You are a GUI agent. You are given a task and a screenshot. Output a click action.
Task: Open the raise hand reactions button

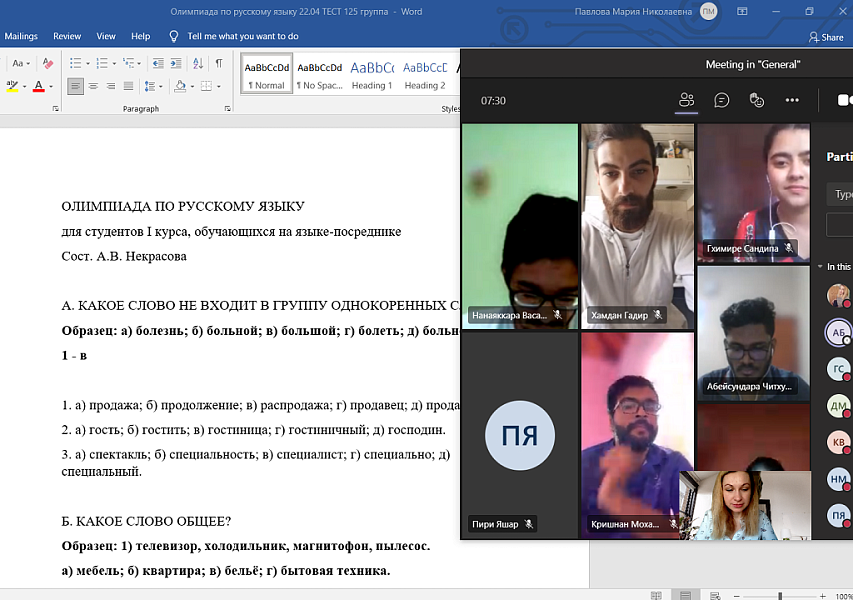757,100
